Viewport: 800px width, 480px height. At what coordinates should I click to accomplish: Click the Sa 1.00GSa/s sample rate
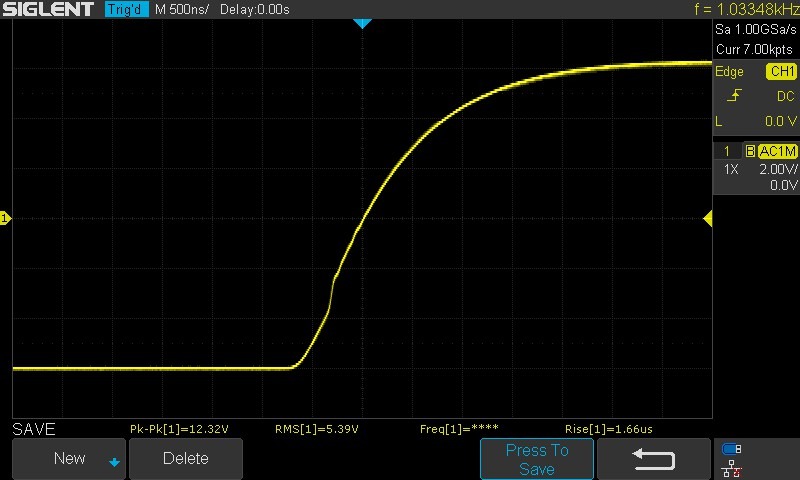pyautogui.click(x=756, y=29)
